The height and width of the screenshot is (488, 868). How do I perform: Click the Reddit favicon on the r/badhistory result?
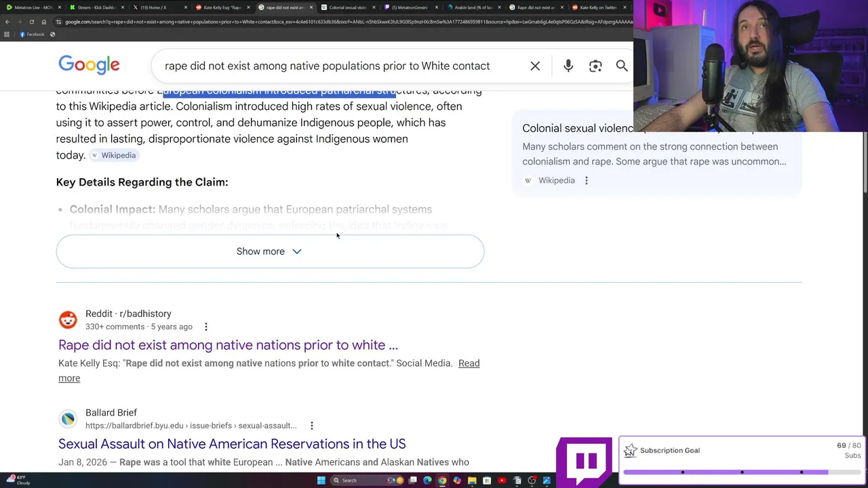[68, 319]
